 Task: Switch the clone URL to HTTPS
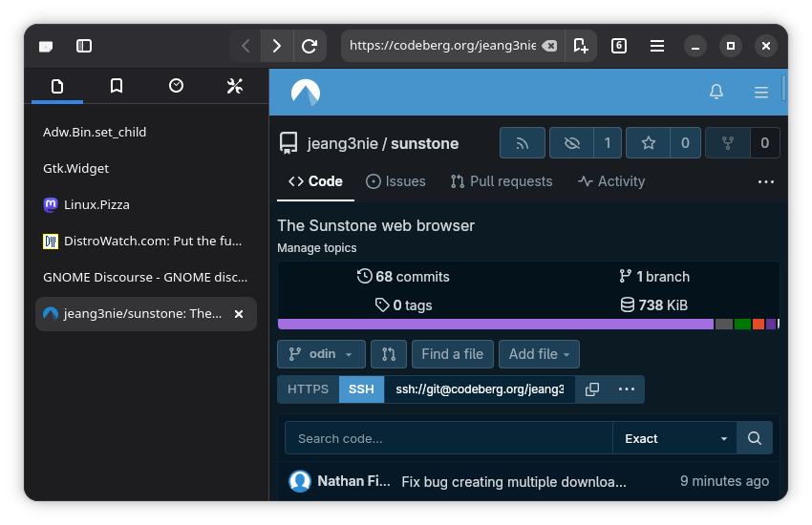[308, 389]
